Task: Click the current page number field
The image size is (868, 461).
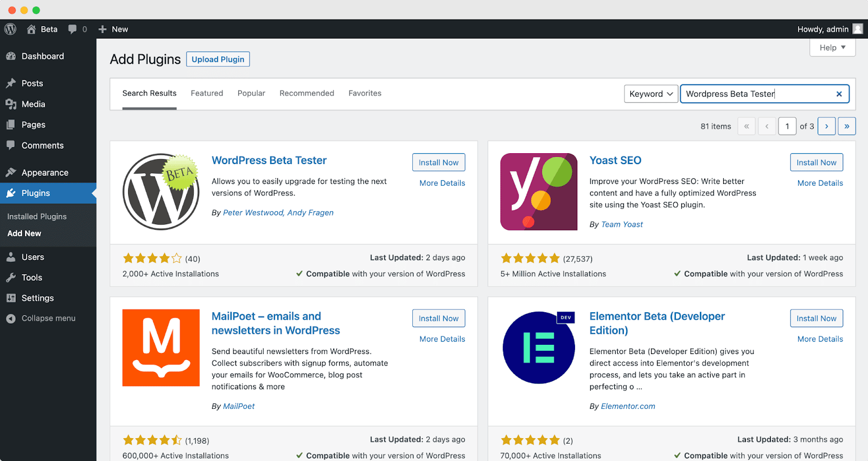Action: click(787, 126)
